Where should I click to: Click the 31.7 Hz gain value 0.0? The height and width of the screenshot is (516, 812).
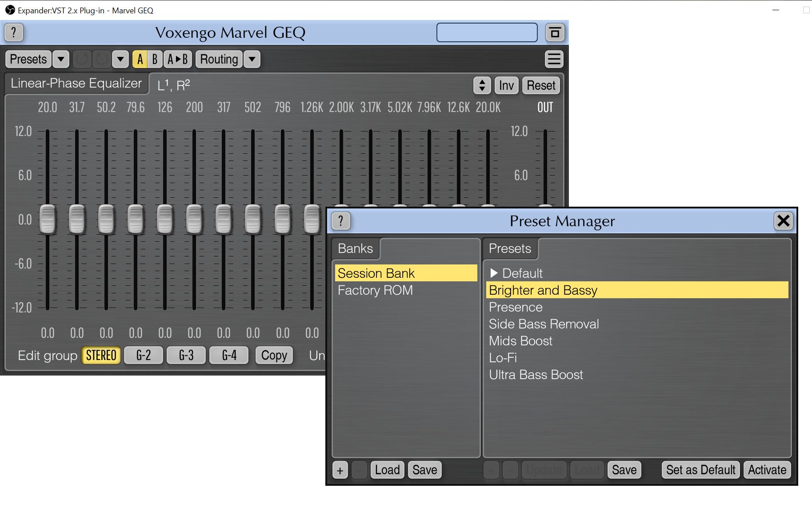click(77, 333)
